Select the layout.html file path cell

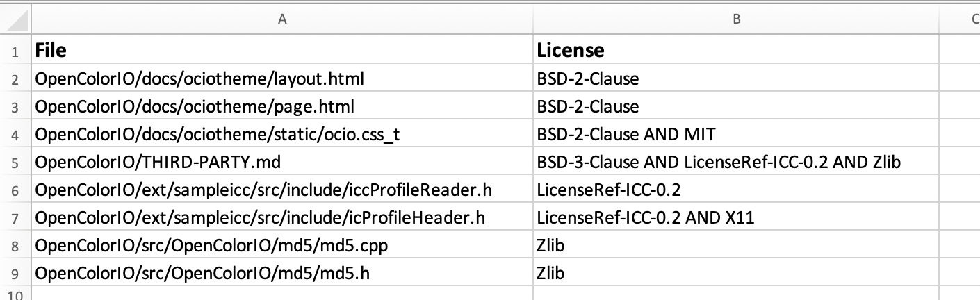(282, 78)
